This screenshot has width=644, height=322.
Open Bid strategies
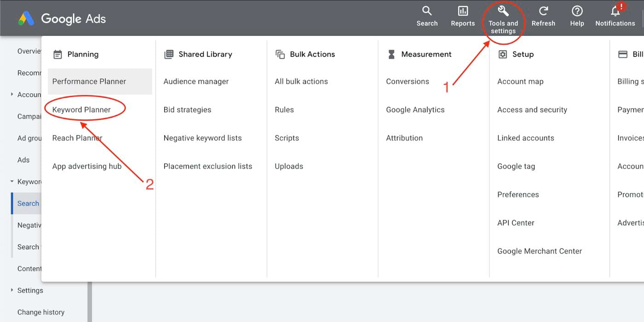(x=187, y=110)
